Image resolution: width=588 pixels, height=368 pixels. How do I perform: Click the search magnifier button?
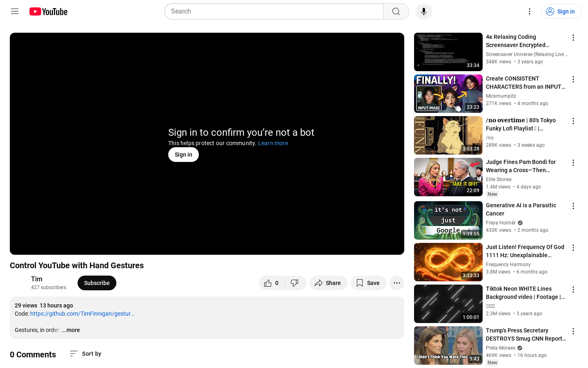(x=396, y=11)
